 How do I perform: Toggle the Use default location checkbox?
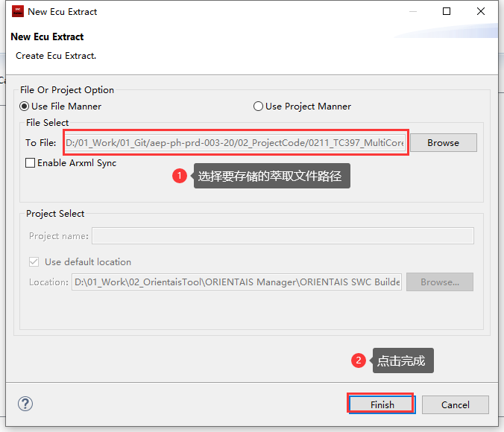click(x=34, y=262)
